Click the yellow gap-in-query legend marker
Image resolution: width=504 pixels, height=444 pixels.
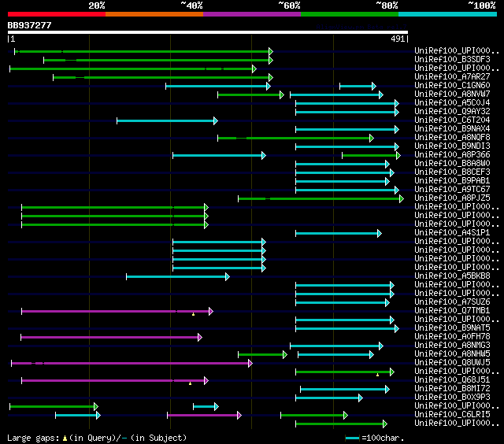[x=65, y=438]
